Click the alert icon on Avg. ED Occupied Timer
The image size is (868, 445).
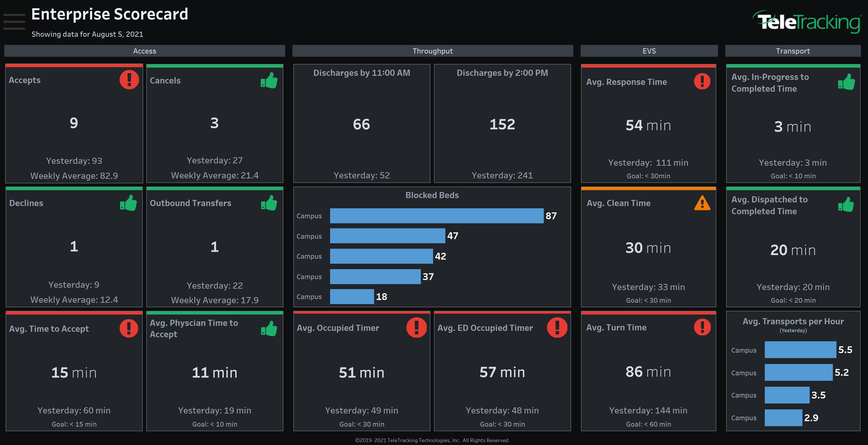(x=557, y=327)
